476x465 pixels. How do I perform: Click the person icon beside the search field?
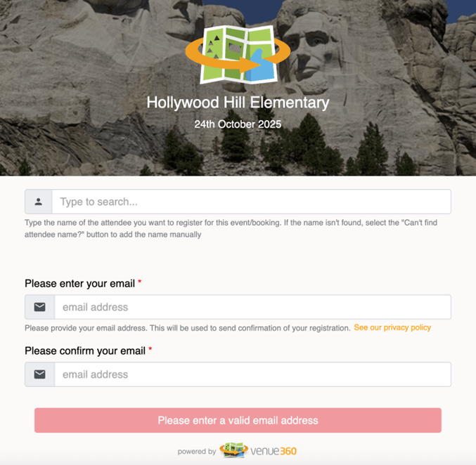tap(38, 202)
